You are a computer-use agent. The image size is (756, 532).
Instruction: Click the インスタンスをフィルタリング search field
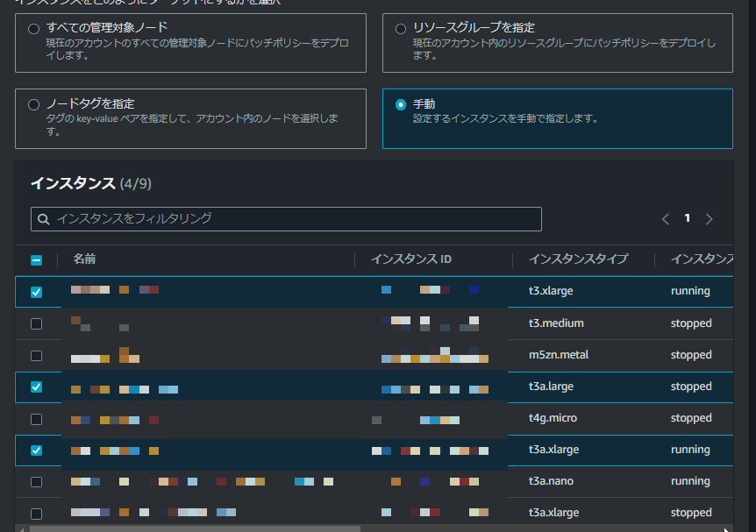(x=263, y=218)
